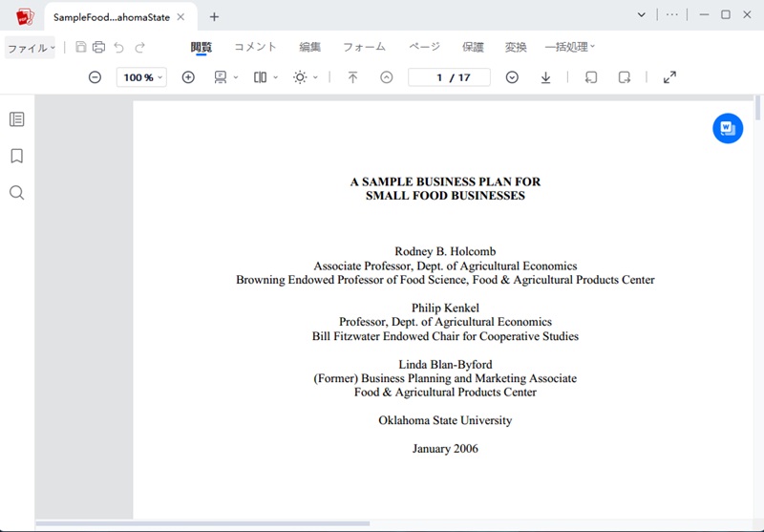The width and height of the screenshot is (764, 532).
Task: Click the title text A SAMPLE BUSINESS PLAN FOR
Action: pyautogui.click(x=445, y=181)
